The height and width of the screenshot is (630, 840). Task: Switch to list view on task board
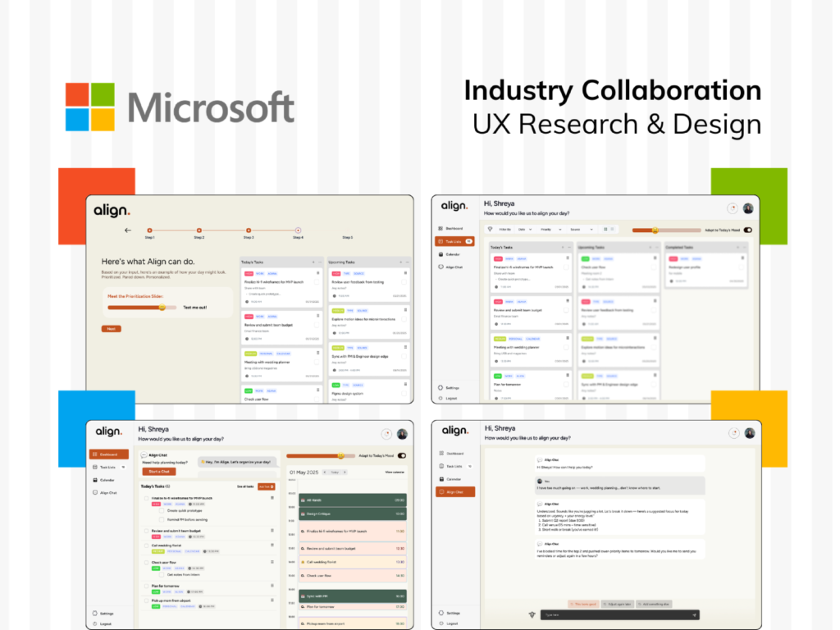pos(613,230)
